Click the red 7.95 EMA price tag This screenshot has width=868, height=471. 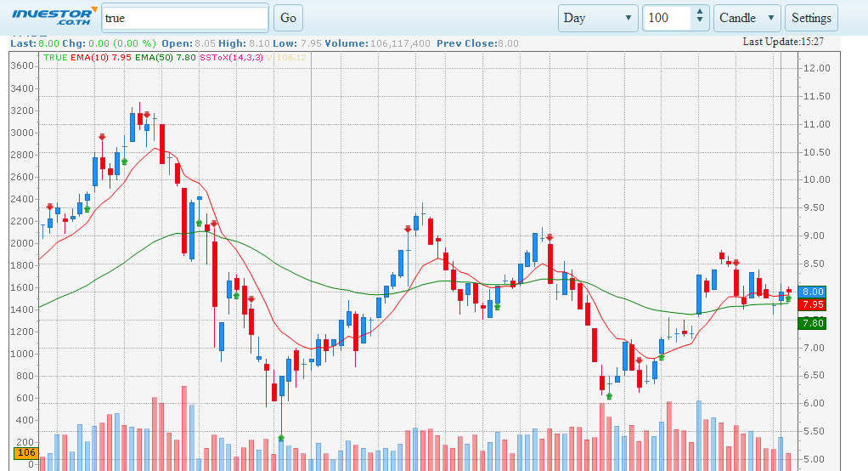click(x=813, y=304)
